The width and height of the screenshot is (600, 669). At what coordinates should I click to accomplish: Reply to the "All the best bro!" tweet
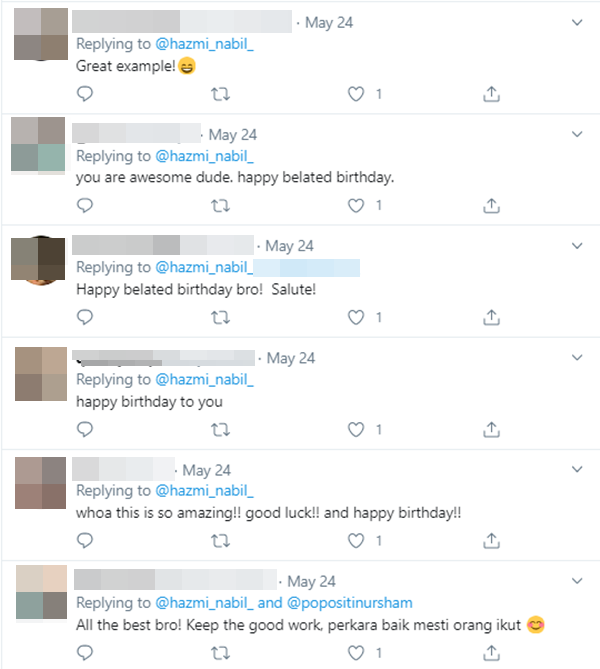coord(86,652)
